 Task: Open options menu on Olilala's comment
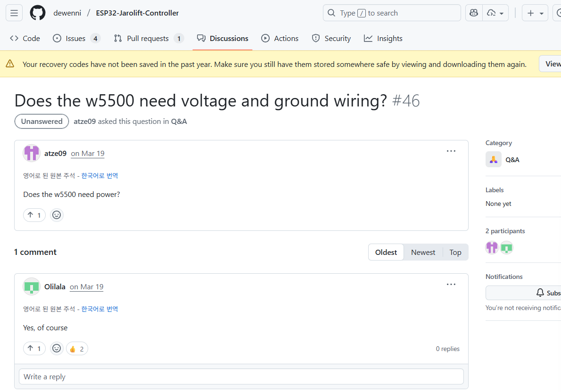451,285
